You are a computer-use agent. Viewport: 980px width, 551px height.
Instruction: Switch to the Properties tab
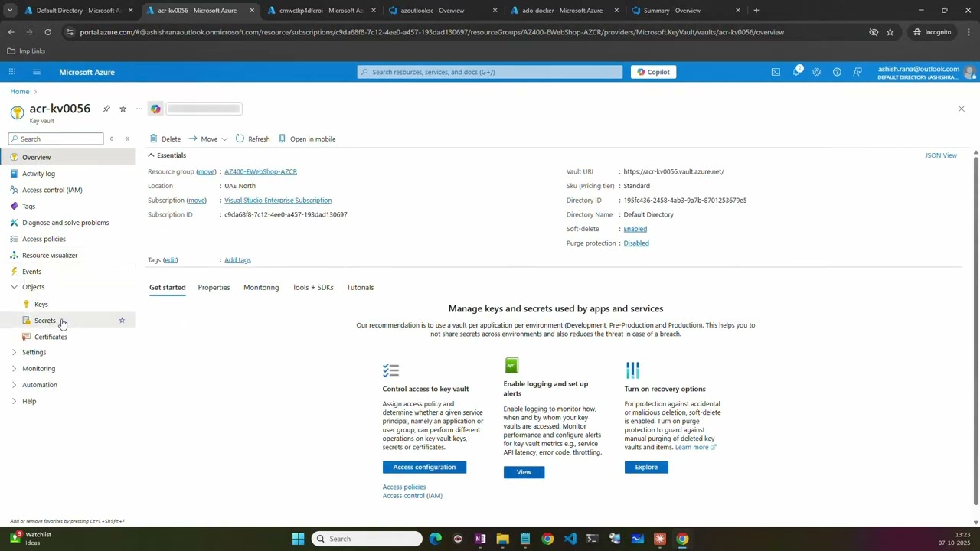tap(214, 287)
